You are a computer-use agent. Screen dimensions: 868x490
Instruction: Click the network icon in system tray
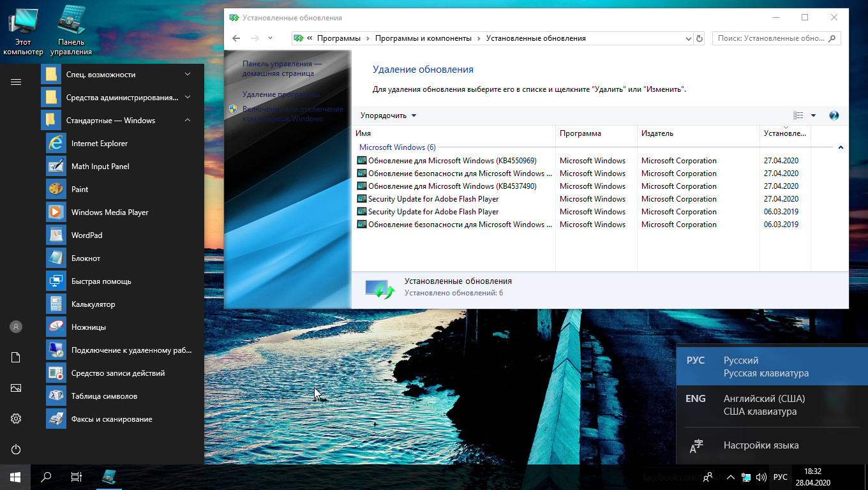[745, 477]
